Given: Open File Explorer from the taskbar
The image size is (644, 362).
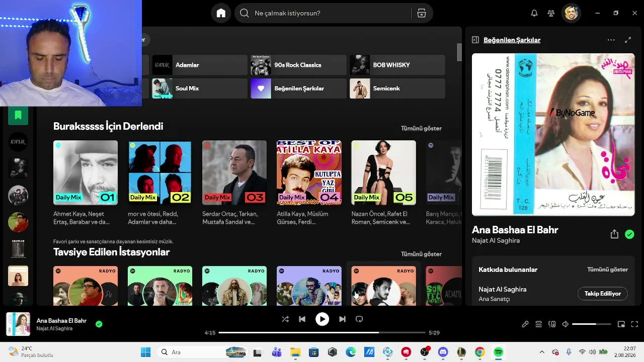Looking at the screenshot, I should pos(295,352).
